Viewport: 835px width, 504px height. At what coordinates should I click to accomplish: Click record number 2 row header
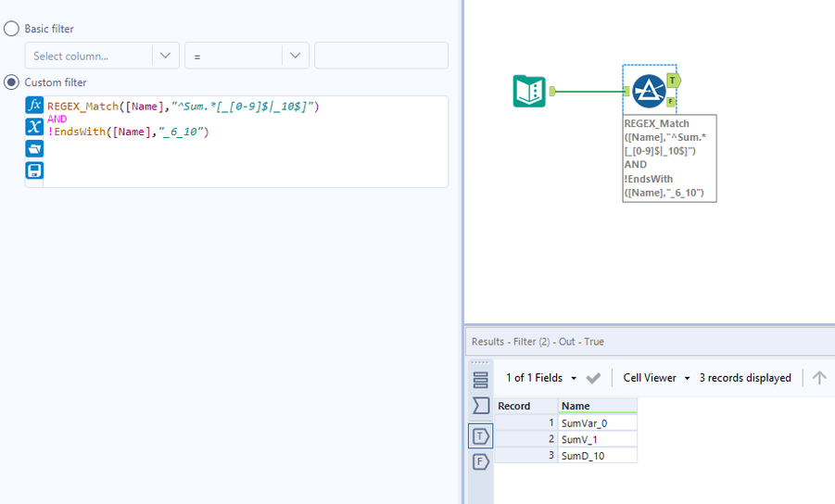(526, 439)
